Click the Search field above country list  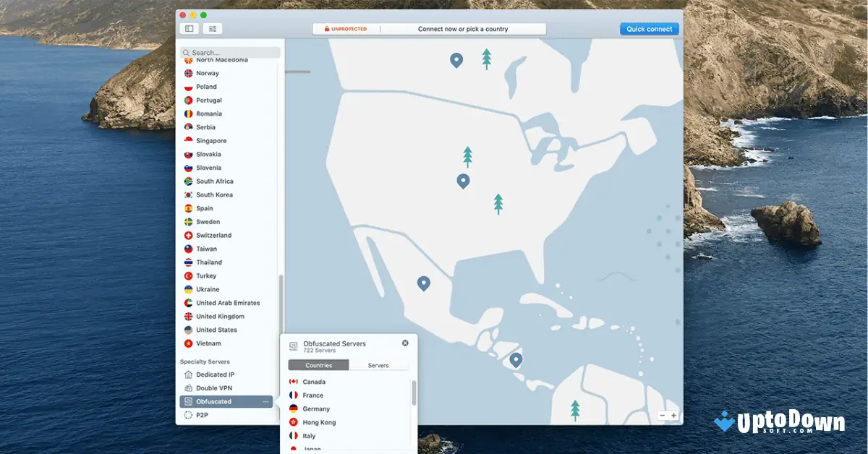tap(230, 52)
